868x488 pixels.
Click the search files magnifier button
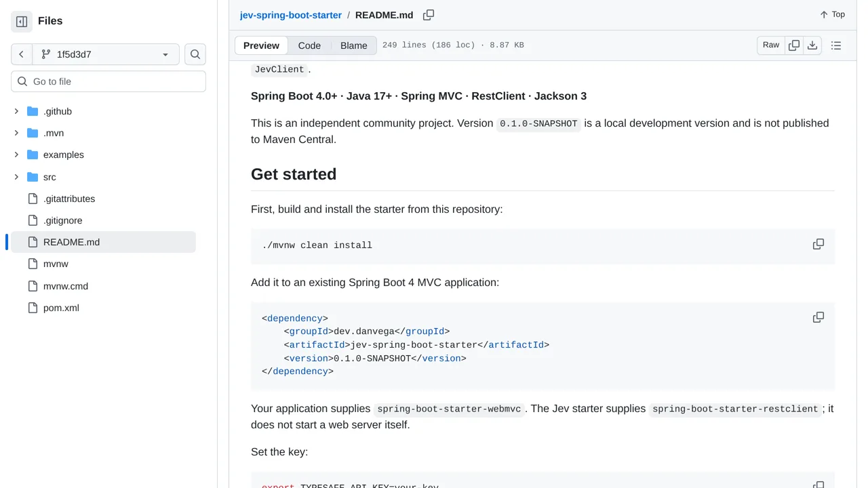pyautogui.click(x=195, y=54)
